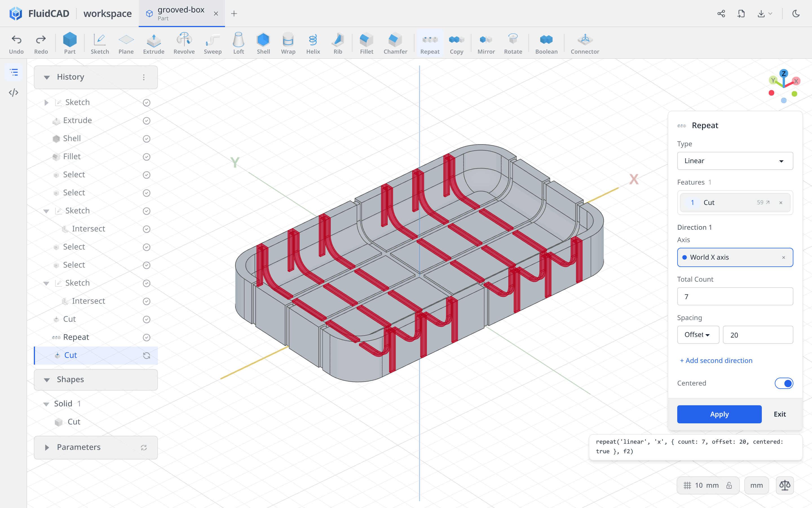Click the mm units button
The height and width of the screenshot is (508, 812).
coord(756,485)
